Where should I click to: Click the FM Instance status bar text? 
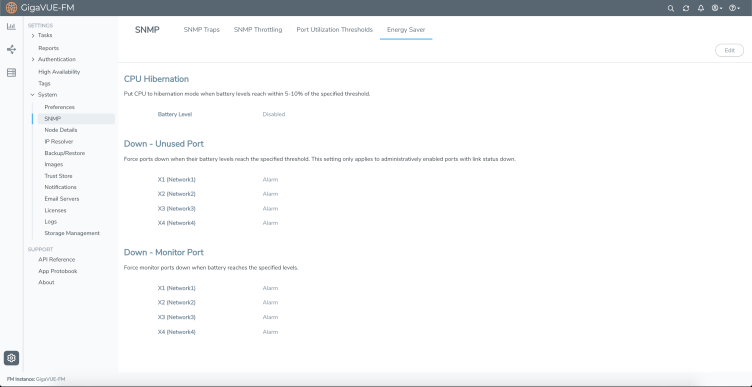(x=35, y=379)
